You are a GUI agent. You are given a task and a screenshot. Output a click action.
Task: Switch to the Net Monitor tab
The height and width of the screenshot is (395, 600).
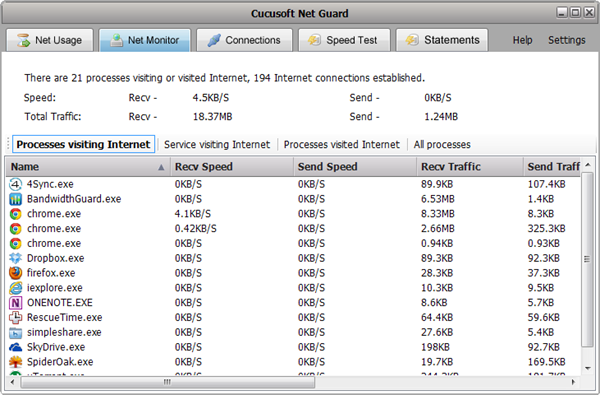point(145,40)
